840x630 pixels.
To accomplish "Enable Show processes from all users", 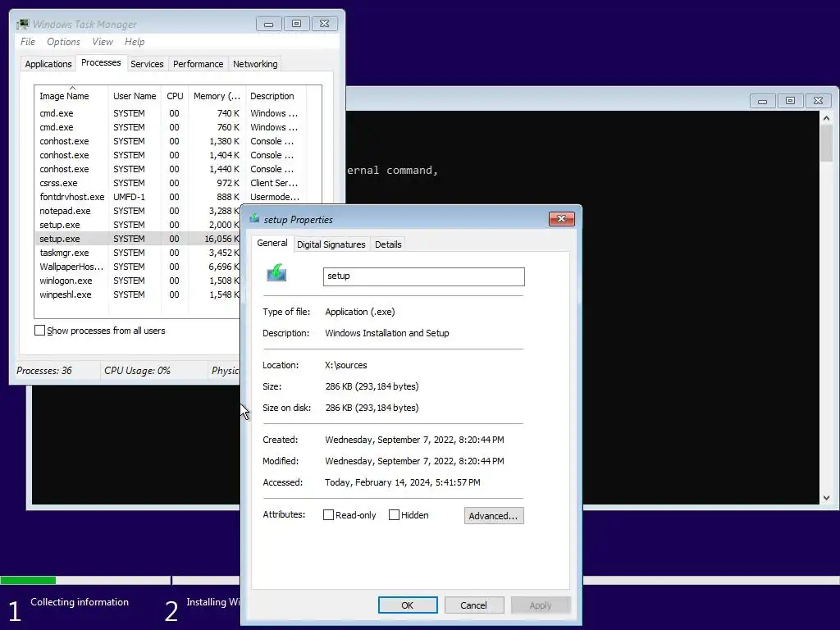I will pyautogui.click(x=39, y=331).
